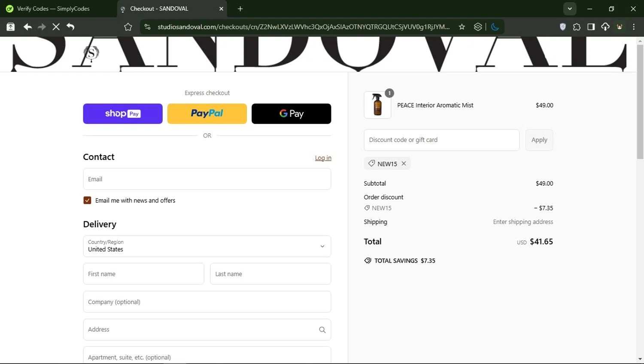The image size is (644, 364).
Task: Click the cloud upload toolbar icon
Action: [605, 27]
